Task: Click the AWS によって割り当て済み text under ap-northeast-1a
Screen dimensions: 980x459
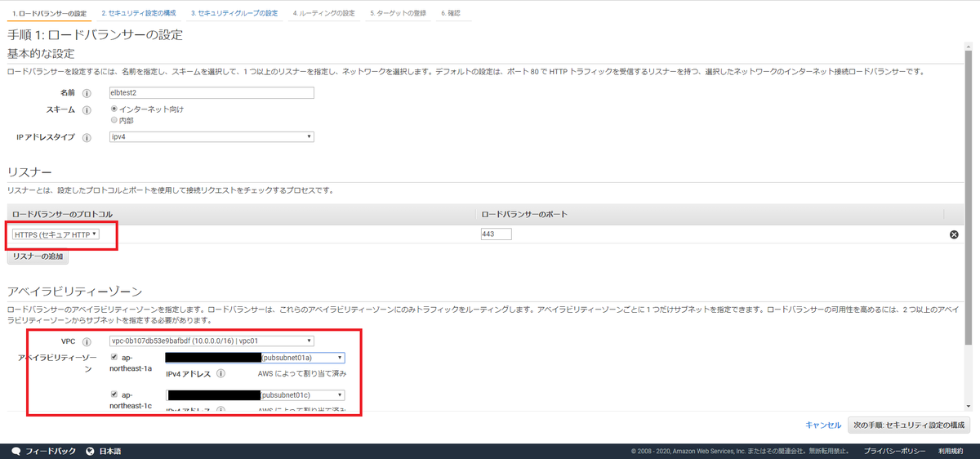Action: pyautogui.click(x=302, y=374)
